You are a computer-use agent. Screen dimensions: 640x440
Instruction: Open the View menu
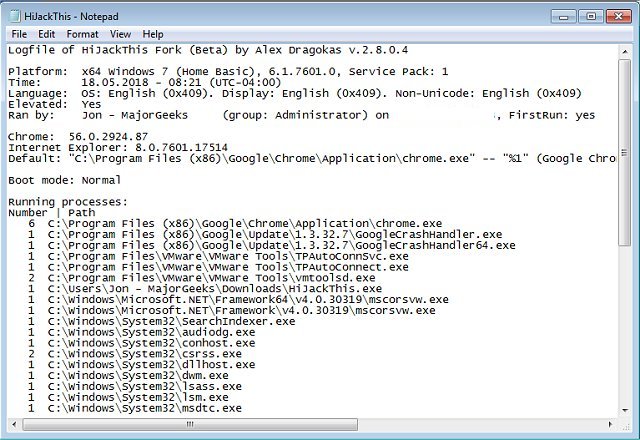120,34
